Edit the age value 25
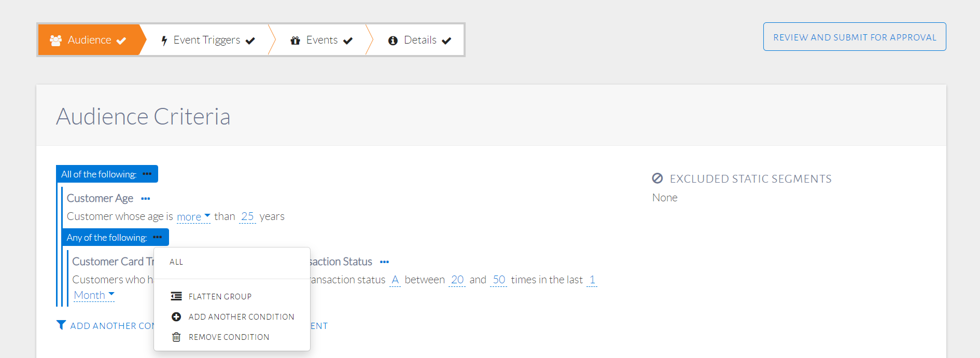 click(x=247, y=216)
